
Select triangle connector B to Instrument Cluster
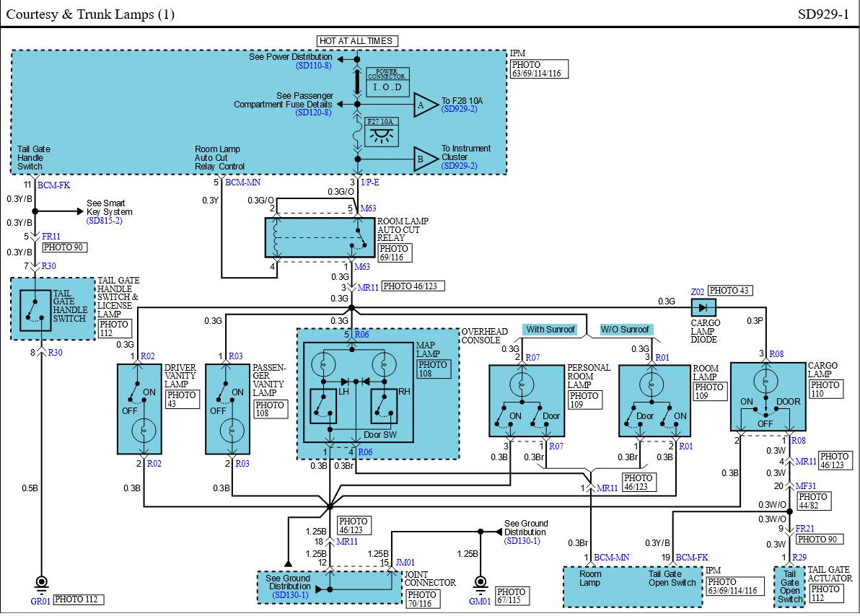[424, 159]
